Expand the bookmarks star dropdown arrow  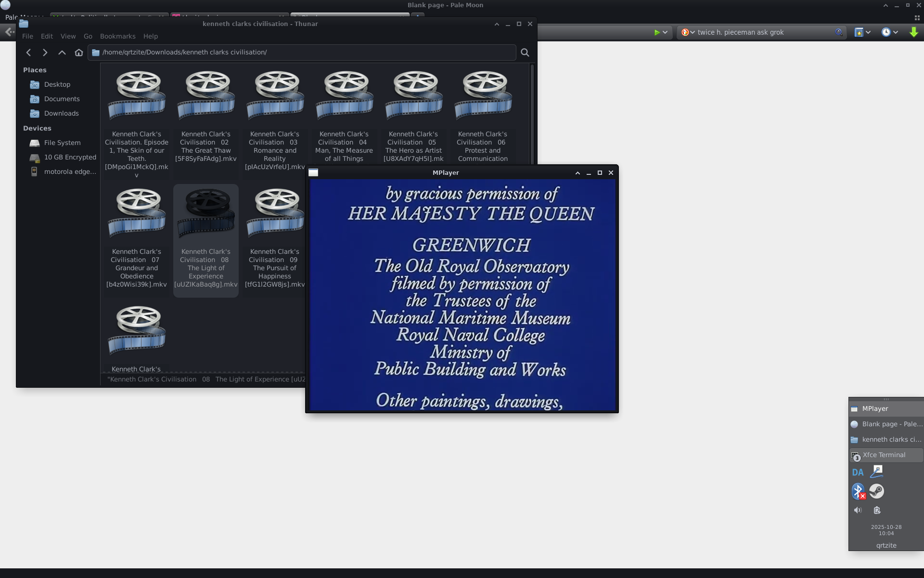(x=868, y=32)
